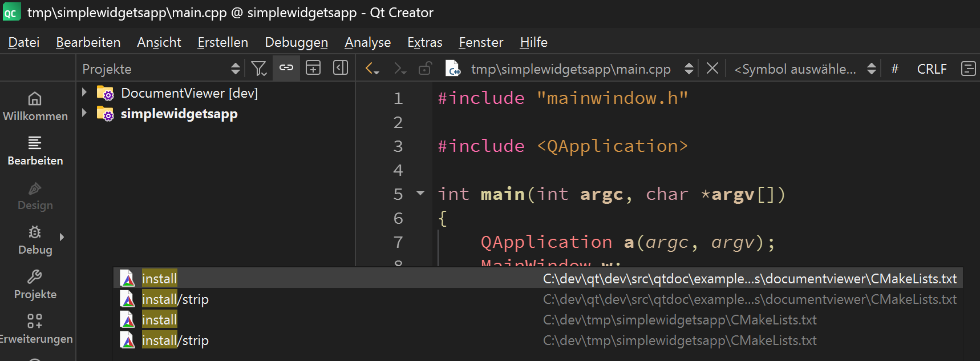This screenshot has width=980, height=361.
Task: Open the Erstellen menu
Action: tap(223, 42)
